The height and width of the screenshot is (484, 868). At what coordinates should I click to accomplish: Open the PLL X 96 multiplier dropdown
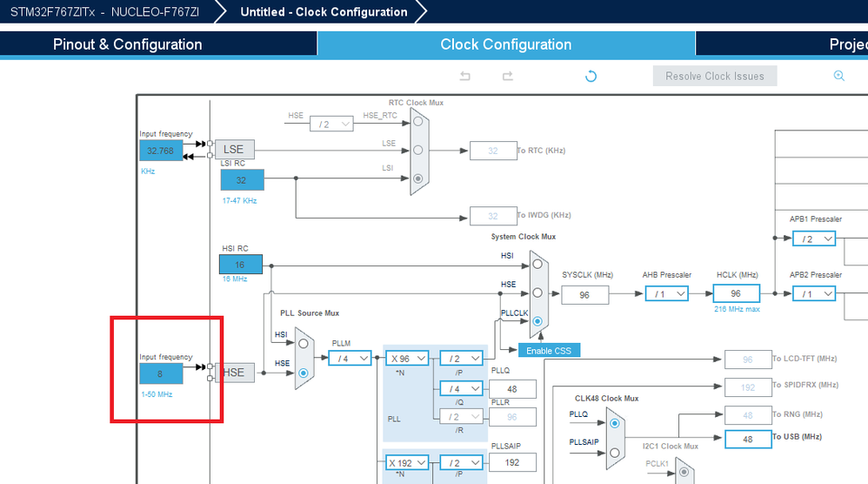tap(407, 359)
